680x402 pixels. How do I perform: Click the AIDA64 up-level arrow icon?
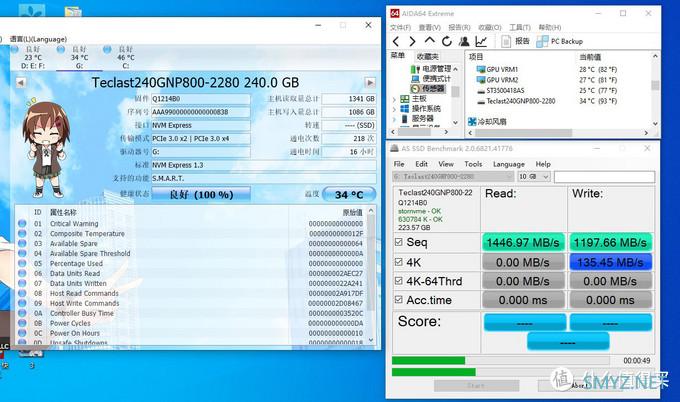(x=429, y=41)
